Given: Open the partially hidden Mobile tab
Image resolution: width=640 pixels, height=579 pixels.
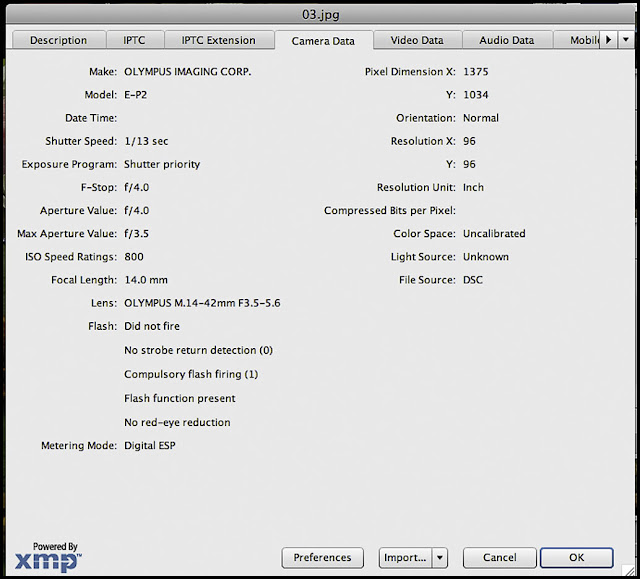Looking at the screenshot, I should coord(576,40).
